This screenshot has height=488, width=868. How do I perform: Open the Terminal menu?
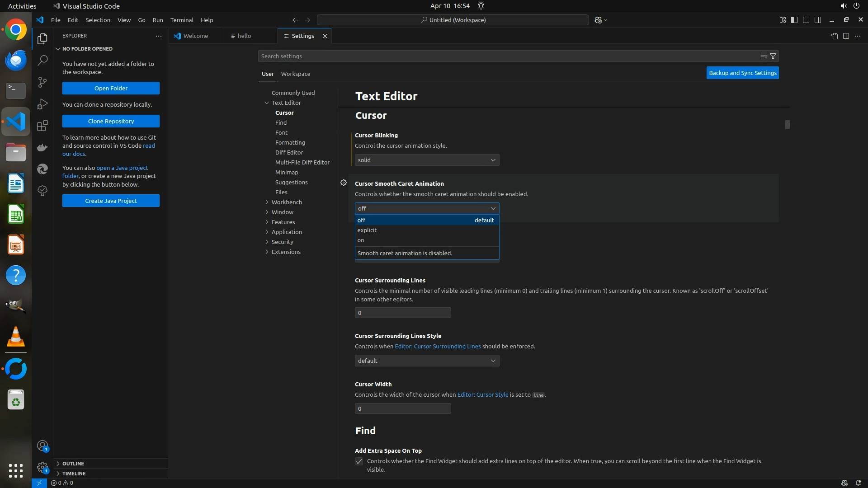(182, 20)
